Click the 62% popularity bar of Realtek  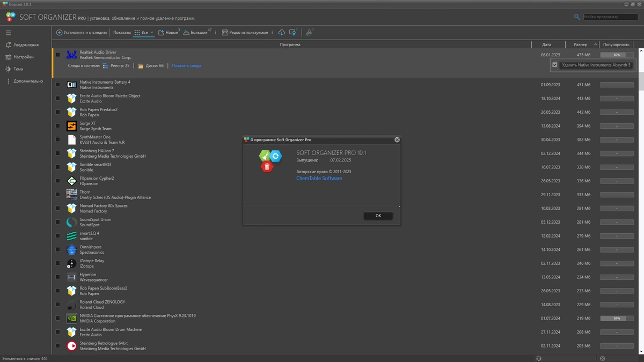[x=617, y=55]
